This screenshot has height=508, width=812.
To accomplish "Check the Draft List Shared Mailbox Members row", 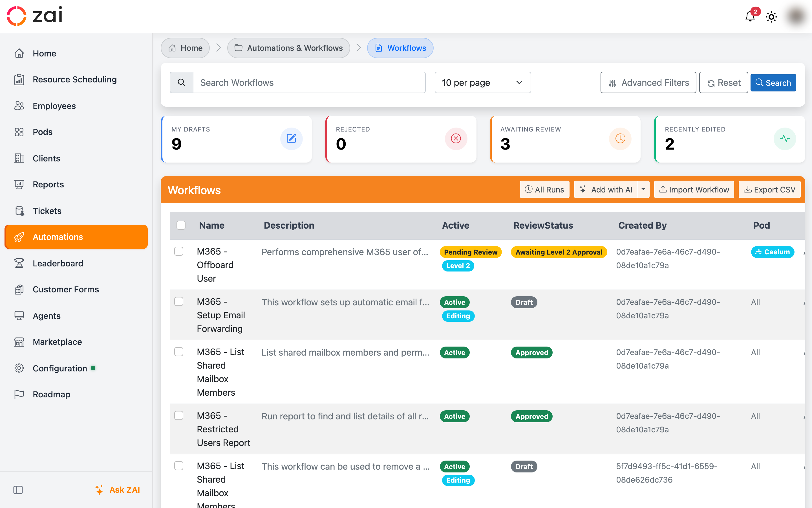I will pos(178,466).
